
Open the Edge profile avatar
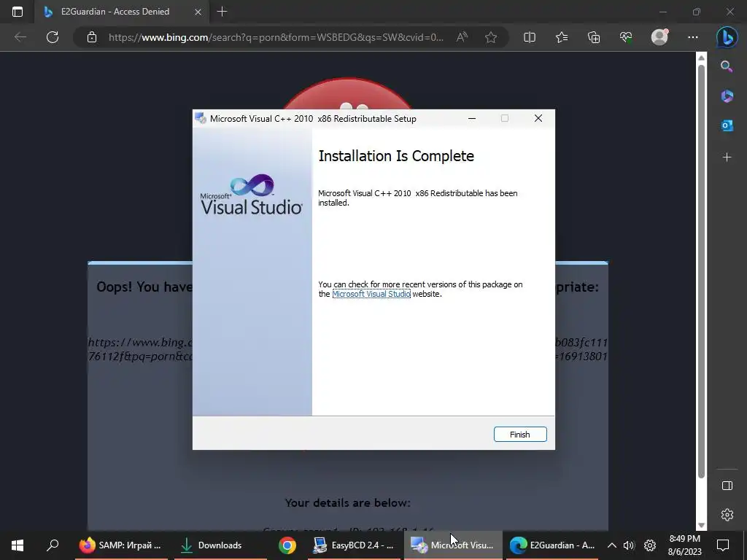pos(659,37)
